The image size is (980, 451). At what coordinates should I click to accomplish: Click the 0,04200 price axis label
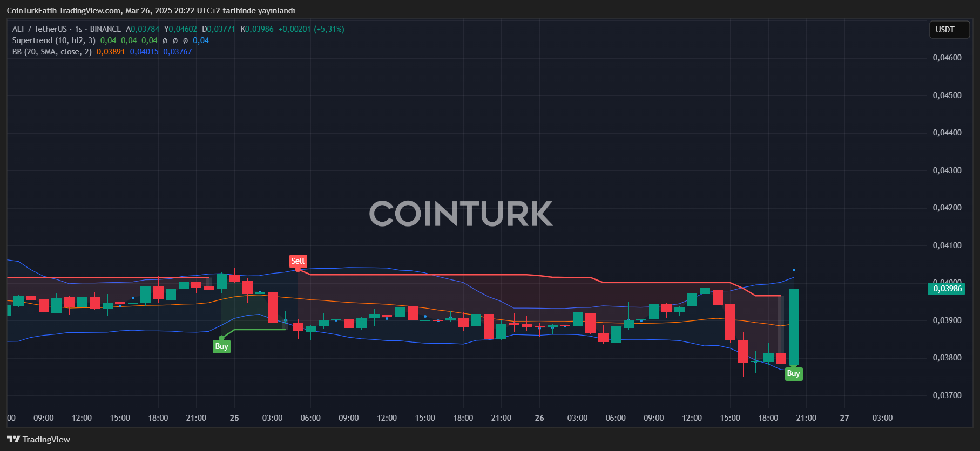pos(947,208)
